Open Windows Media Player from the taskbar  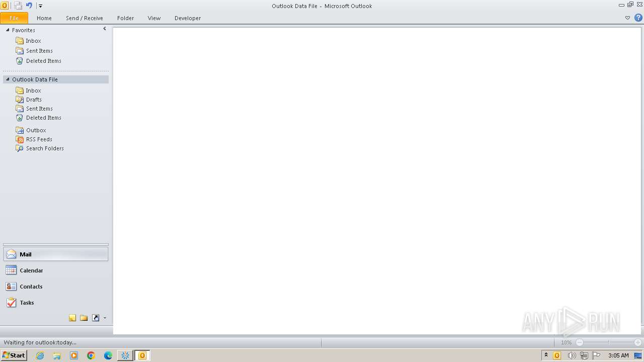[x=74, y=355]
